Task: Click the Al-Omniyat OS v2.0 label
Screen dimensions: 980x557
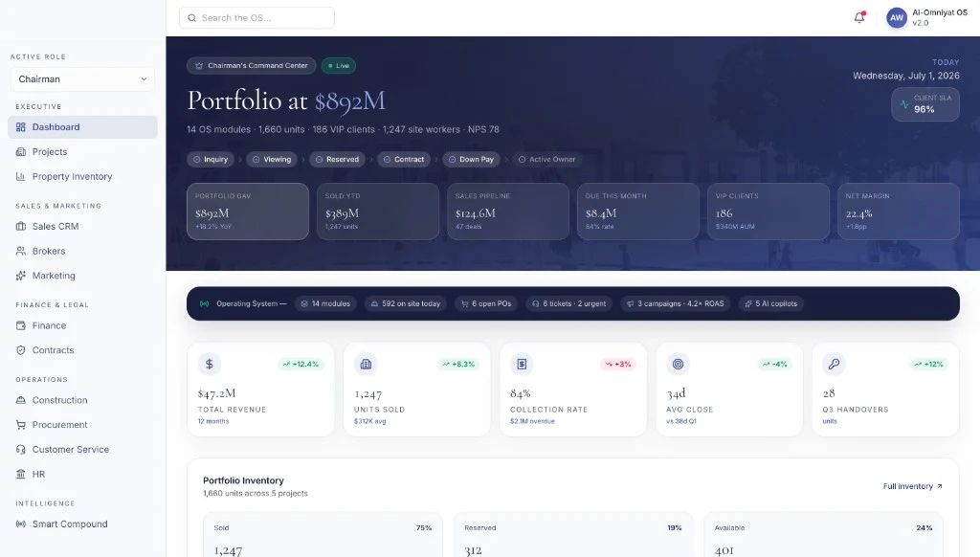Action: 940,17
